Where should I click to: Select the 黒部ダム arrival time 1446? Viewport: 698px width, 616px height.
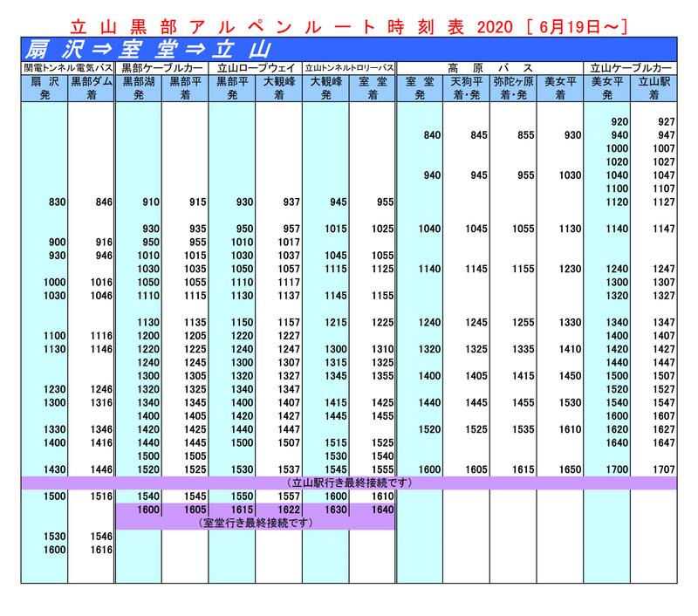point(101,469)
